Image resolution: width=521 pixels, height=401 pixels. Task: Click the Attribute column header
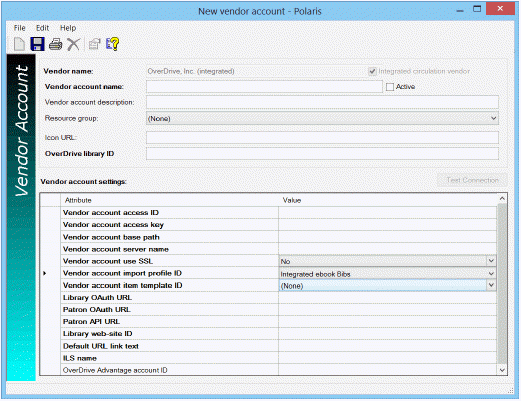[x=169, y=200]
